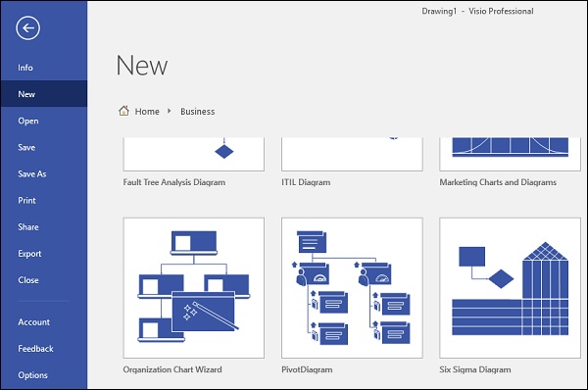
Task: Click the breadcrumb arrow after Home
Action: coord(170,111)
